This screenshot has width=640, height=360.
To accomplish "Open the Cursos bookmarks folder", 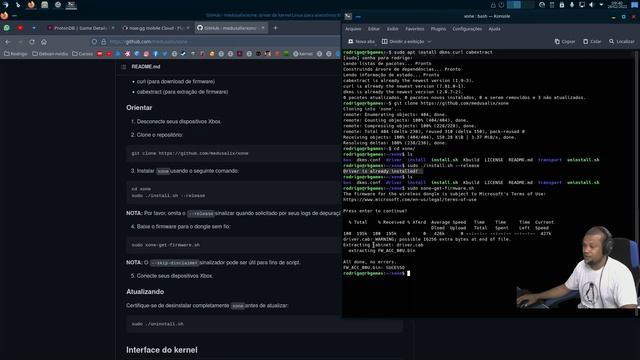I will [82, 53].
